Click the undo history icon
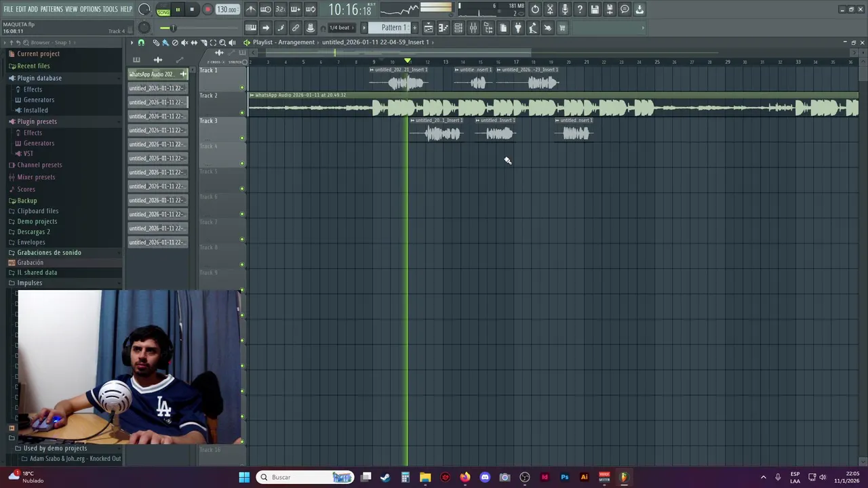868x488 pixels. 535,9
